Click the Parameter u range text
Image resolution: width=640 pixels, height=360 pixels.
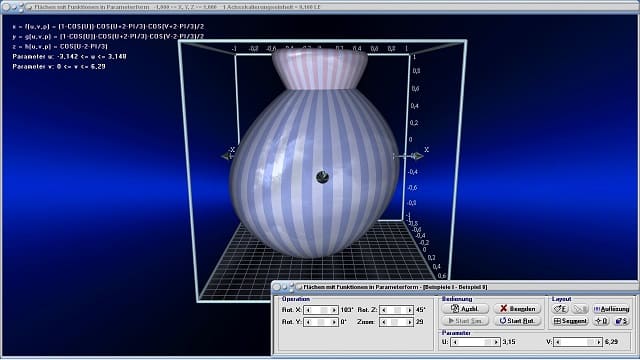click(69, 56)
